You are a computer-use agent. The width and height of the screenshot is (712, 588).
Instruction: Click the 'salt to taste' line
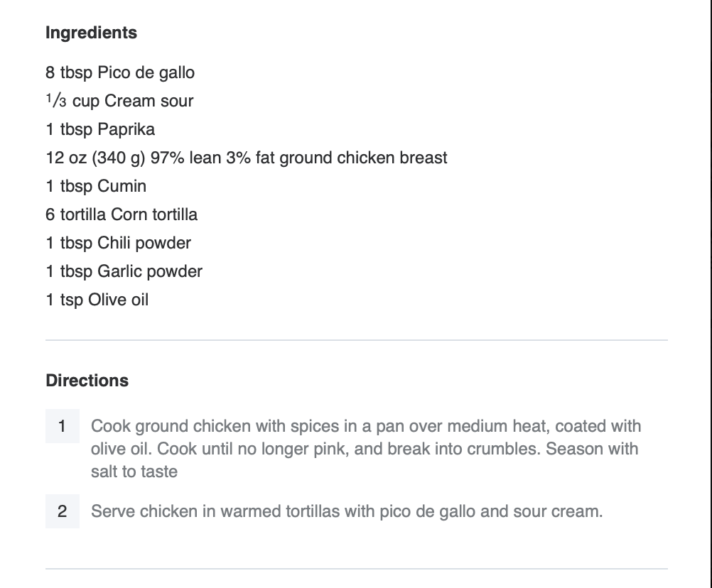pyautogui.click(x=134, y=472)
